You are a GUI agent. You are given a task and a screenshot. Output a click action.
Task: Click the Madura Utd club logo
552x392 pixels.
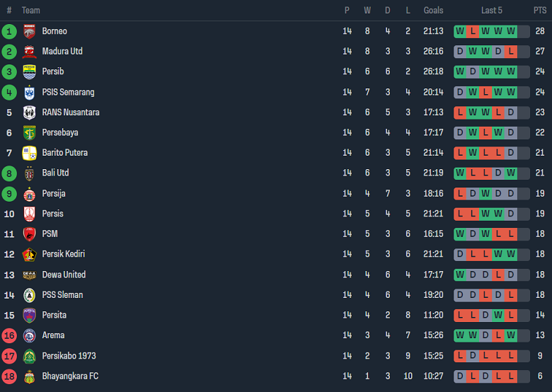click(x=29, y=52)
